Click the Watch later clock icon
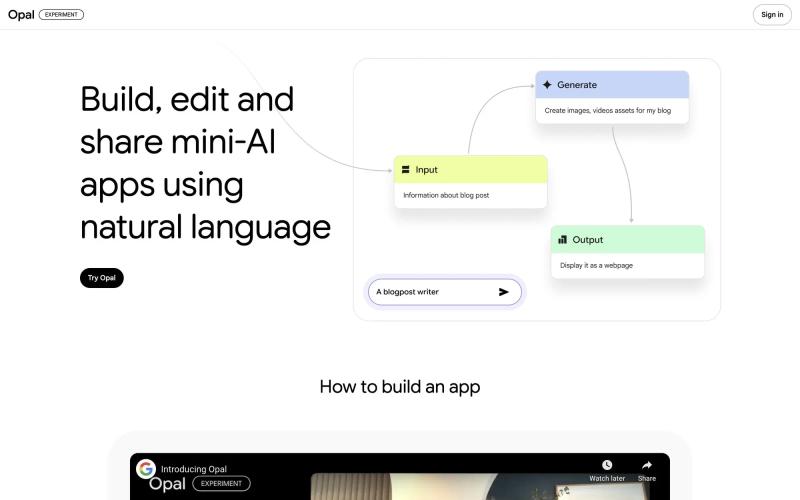The height and width of the screenshot is (500, 800). click(x=607, y=465)
